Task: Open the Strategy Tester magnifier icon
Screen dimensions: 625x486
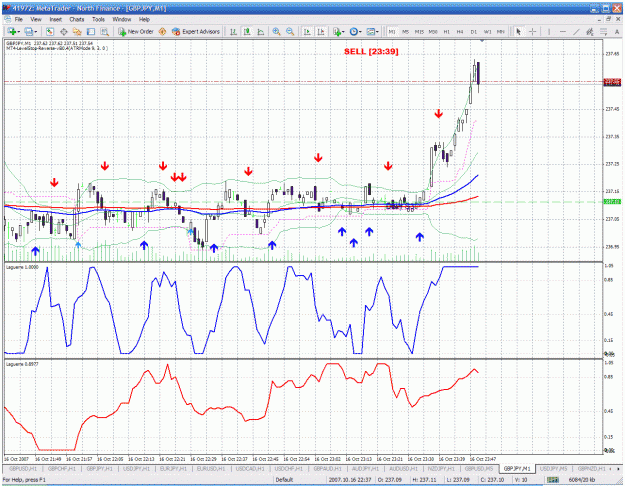Action: [104, 31]
